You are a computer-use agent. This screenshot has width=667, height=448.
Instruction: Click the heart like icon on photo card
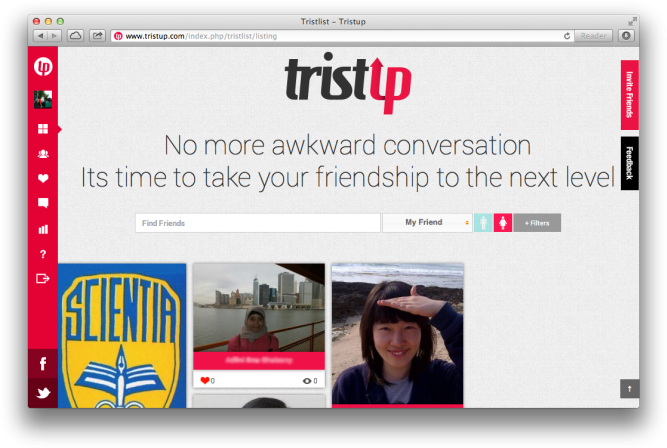click(205, 380)
